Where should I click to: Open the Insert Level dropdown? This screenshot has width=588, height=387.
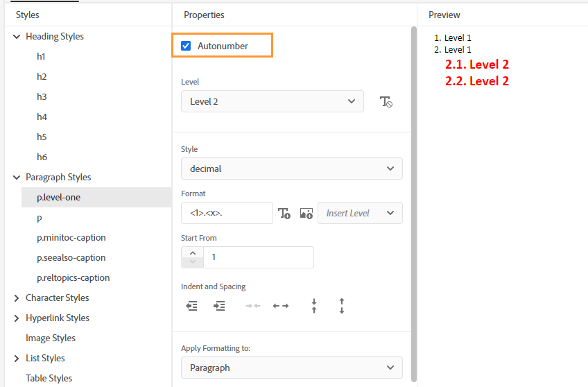(x=359, y=213)
